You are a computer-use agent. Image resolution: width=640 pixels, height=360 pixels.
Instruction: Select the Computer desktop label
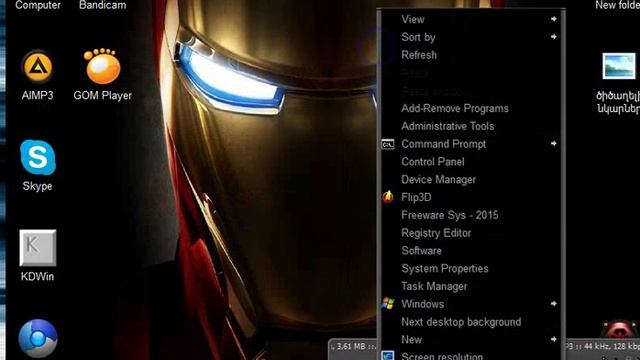(x=38, y=5)
